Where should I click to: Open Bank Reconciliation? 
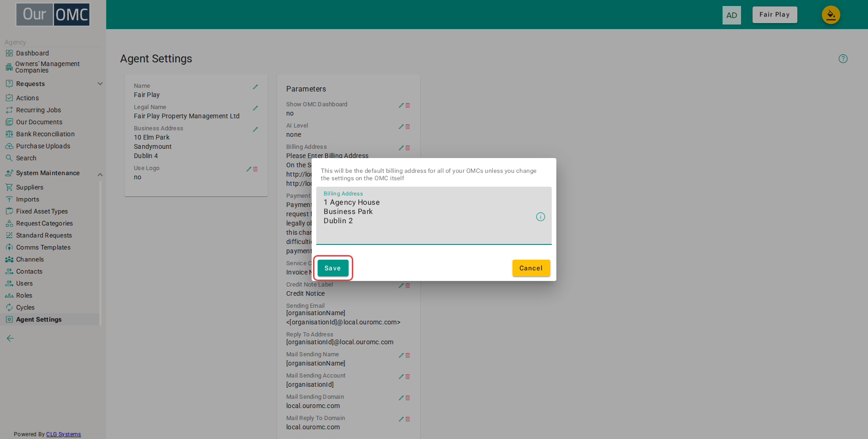45,134
